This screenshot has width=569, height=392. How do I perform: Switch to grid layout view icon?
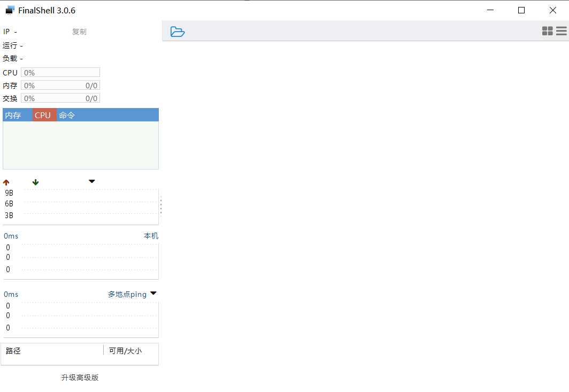(547, 31)
